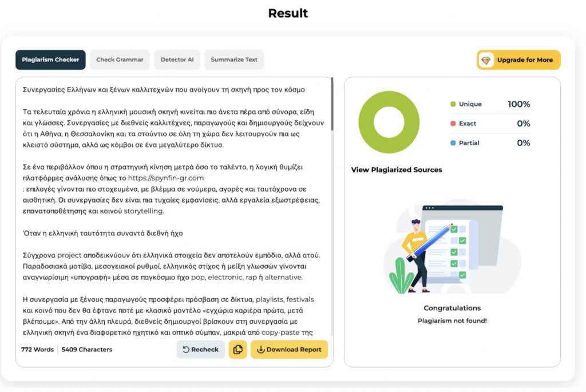This screenshot has width=586, height=392.
Task: Click the download arrow icon
Action: [x=260, y=350]
